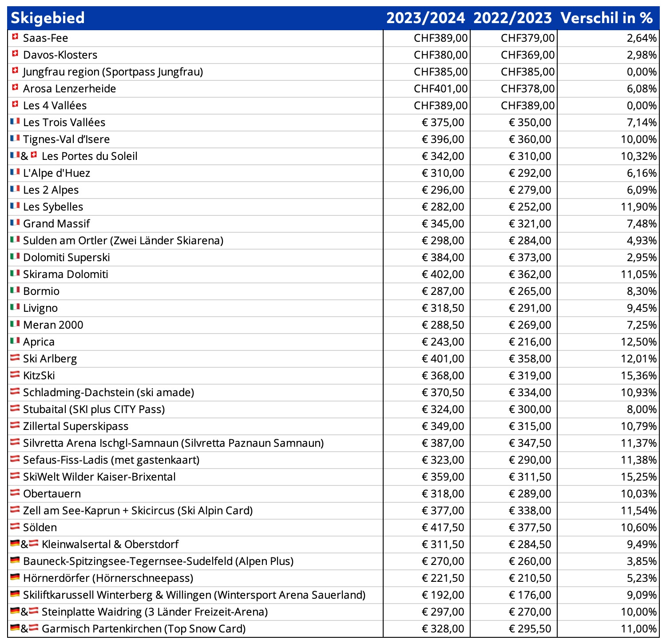Click the 12,50% difference for Aprica
This screenshot has width=666, height=644.
tap(638, 342)
